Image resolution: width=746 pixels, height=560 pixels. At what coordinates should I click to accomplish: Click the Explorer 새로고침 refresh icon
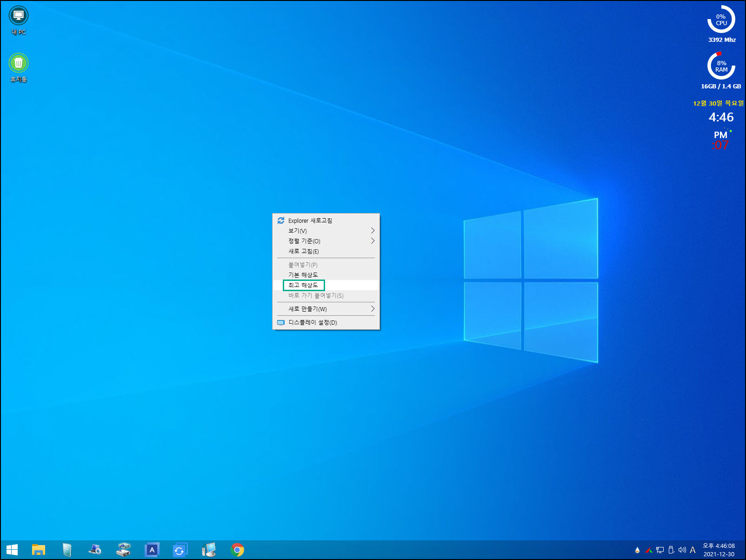tap(281, 220)
